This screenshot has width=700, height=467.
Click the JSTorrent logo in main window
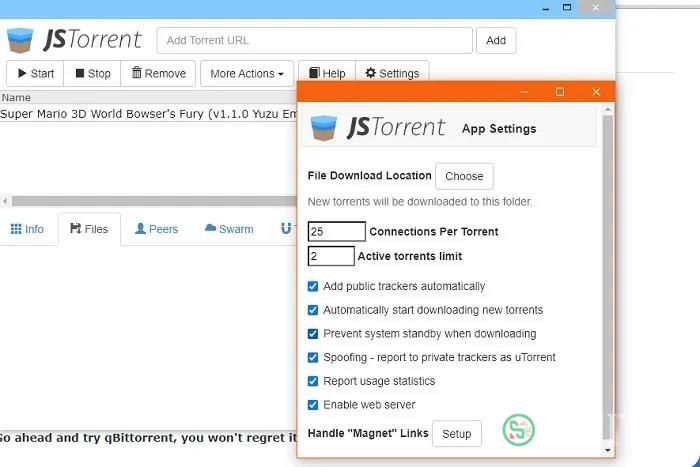74,40
